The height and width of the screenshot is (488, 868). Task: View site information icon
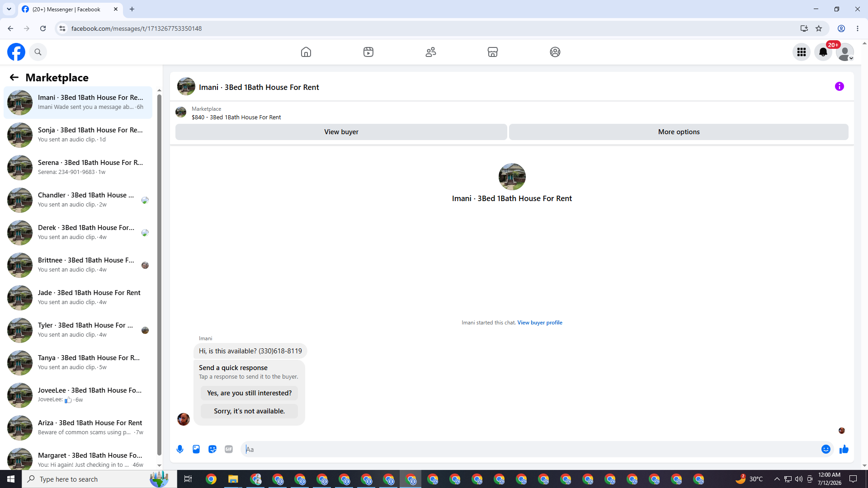[62, 28]
